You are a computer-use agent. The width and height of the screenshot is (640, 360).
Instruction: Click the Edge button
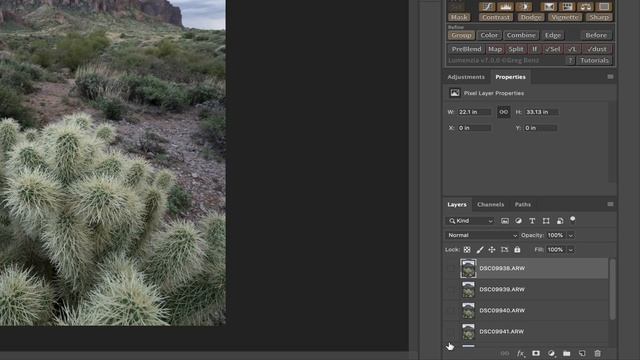pos(553,35)
